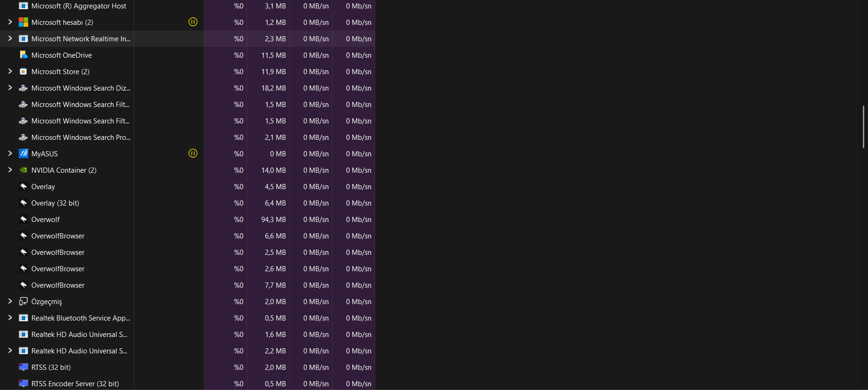Expand the Microsoft Network Realtime In... row
The height and width of the screenshot is (390, 868).
click(10, 38)
